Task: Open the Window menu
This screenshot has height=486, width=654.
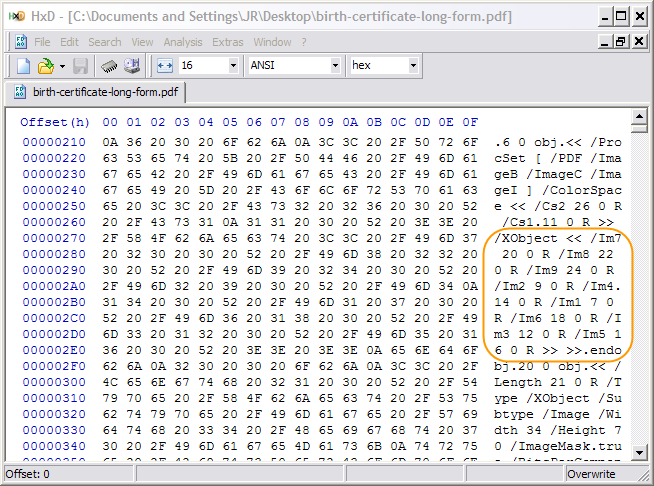Action: (x=272, y=42)
